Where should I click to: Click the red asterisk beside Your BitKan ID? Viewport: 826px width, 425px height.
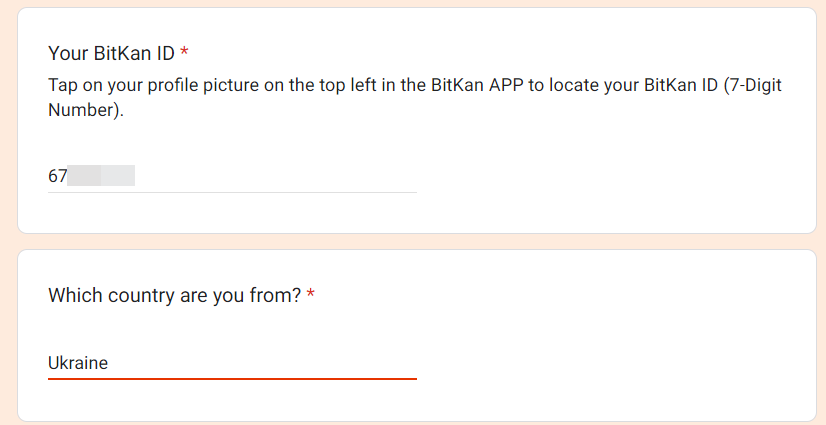click(184, 52)
